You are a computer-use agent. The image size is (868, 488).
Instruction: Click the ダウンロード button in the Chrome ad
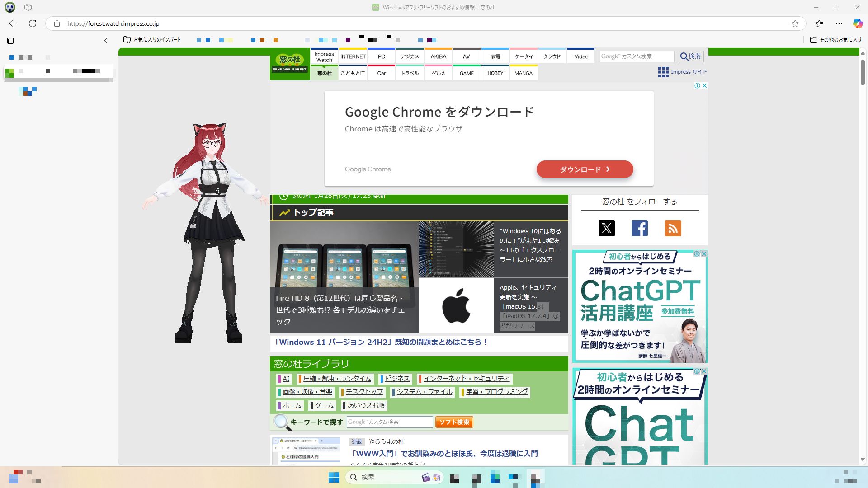[585, 169]
